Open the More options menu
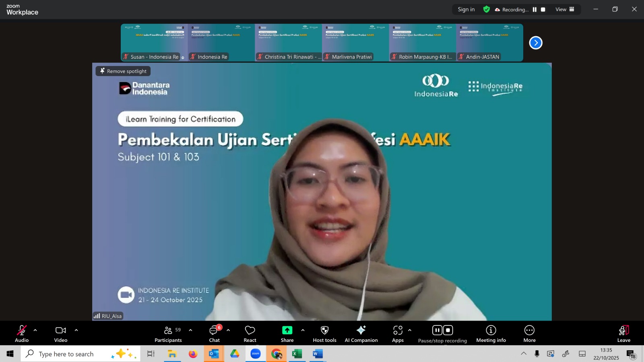Viewport: 644px width, 362px height. coord(529,334)
